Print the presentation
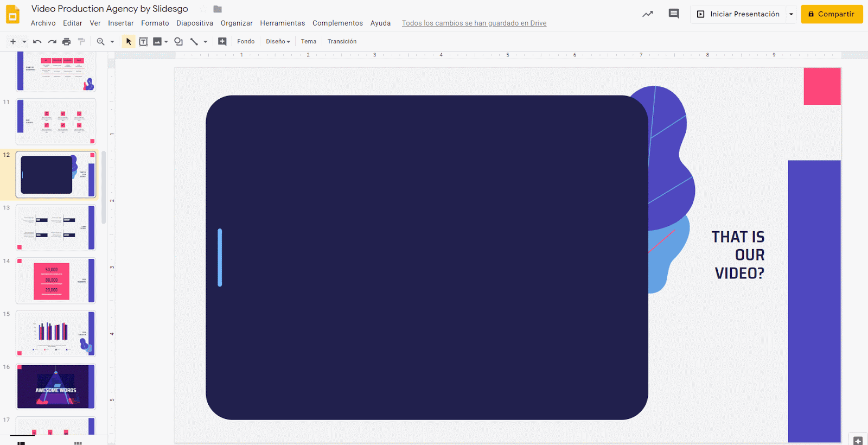This screenshot has height=445, width=868. pyautogui.click(x=67, y=41)
